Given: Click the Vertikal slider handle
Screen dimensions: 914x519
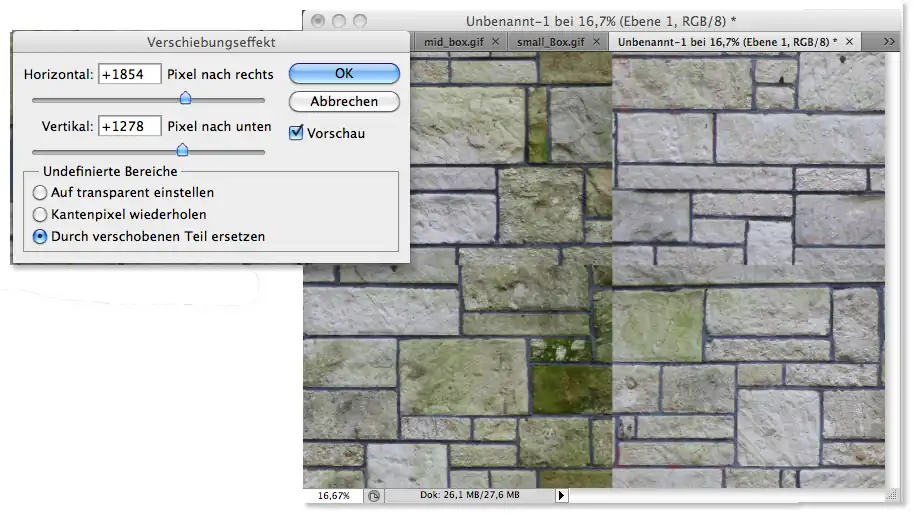Looking at the screenshot, I should pos(182,150).
